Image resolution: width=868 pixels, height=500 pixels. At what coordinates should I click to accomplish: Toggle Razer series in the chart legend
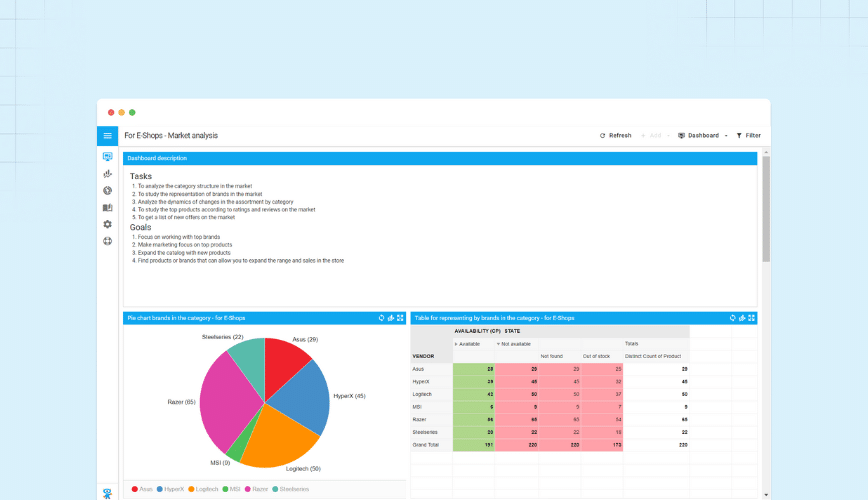[x=257, y=489]
